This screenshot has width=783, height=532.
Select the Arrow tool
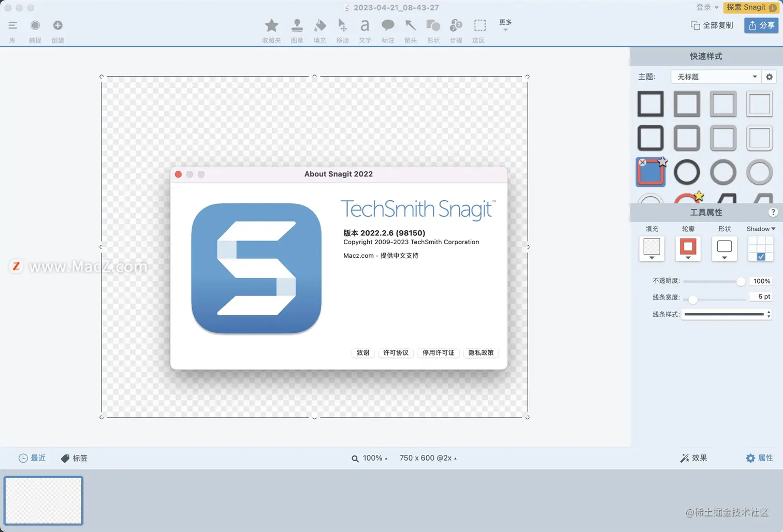411,25
